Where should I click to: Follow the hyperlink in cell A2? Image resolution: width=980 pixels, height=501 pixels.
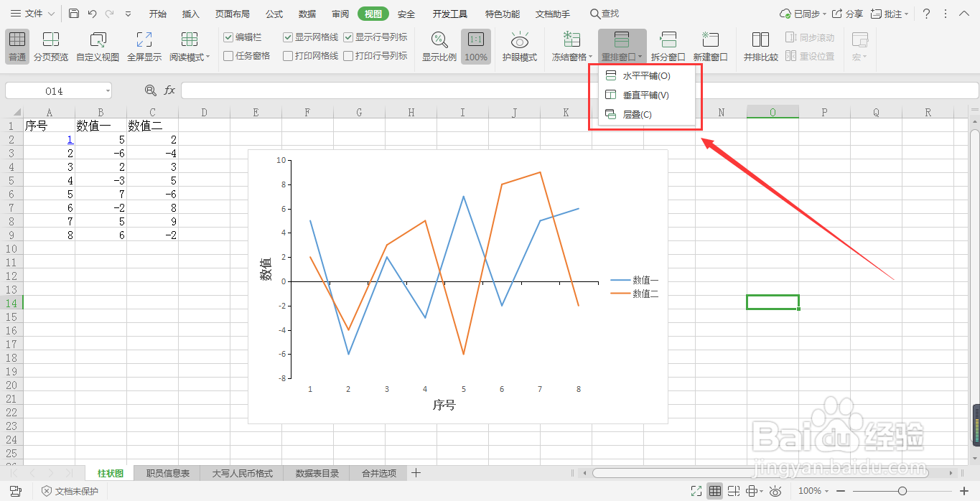70,139
